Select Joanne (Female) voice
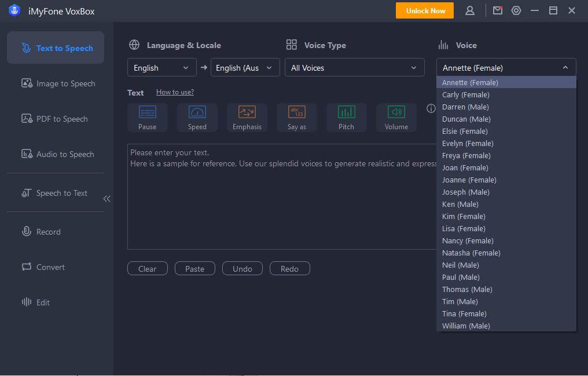The image size is (588, 376). (506, 180)
